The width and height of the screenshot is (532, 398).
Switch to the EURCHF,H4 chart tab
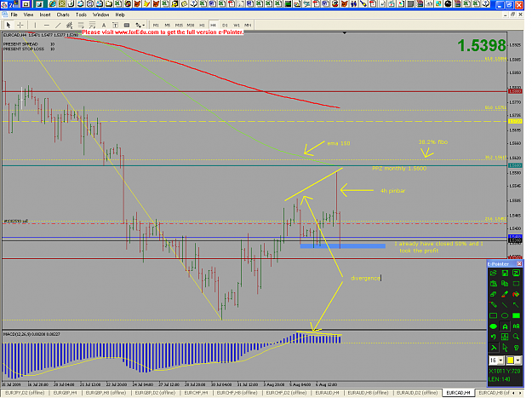tap(196, 393)
